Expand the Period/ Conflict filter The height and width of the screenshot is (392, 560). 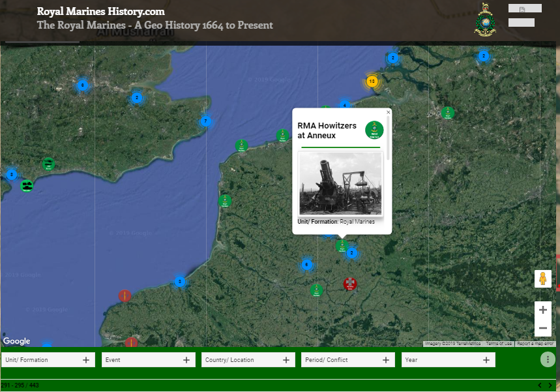(348, 360)
